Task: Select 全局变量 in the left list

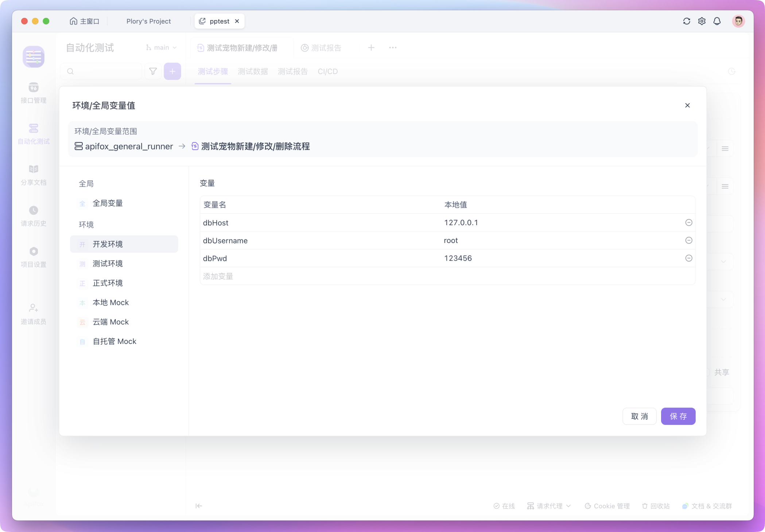Action: (108, 203)
